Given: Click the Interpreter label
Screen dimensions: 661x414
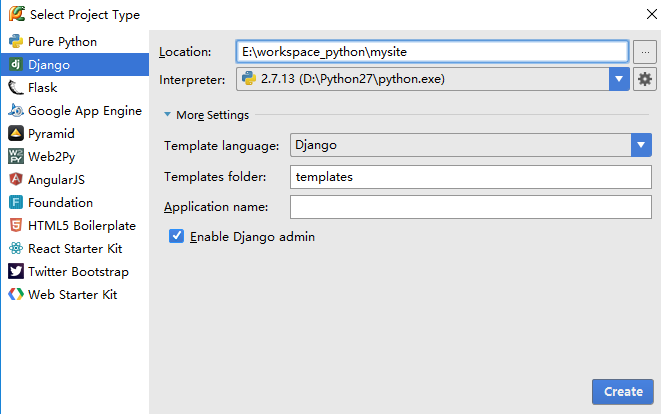Looking at the screenshot, I should 192,80.
